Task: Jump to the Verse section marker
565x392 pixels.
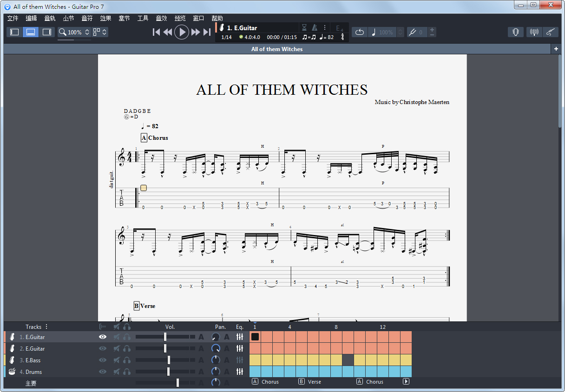Action: coord(310,382)
